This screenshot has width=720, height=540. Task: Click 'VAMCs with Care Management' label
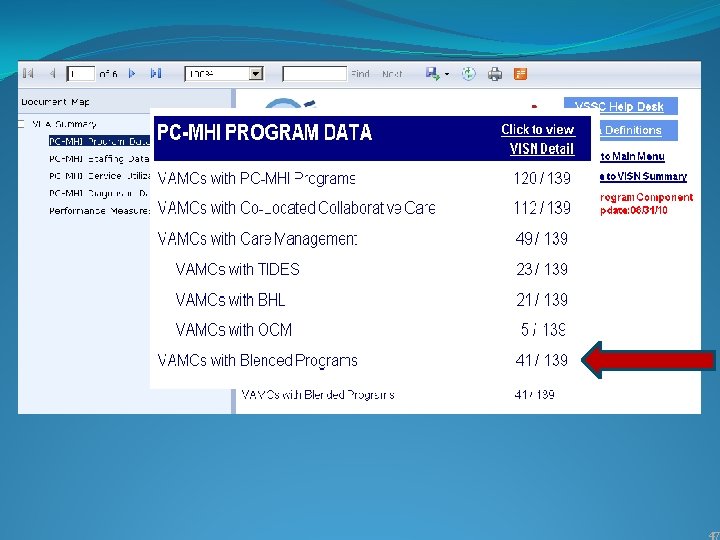click(x=257, y=239)
